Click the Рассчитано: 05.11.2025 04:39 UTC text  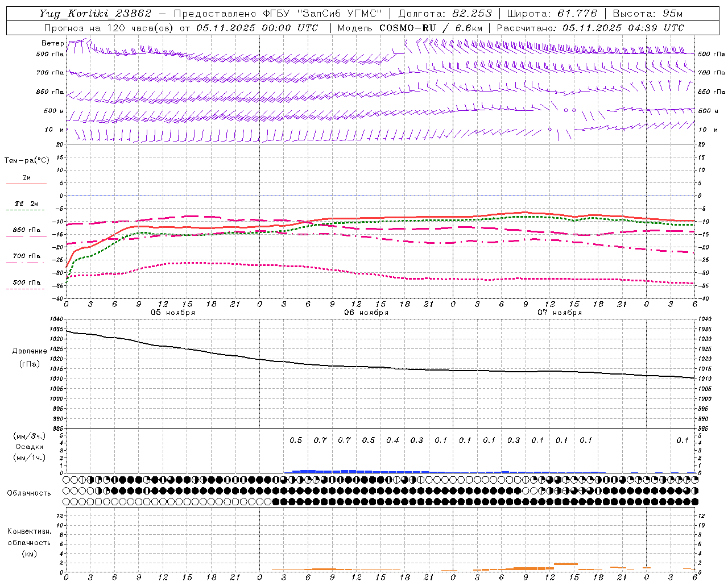590,28
